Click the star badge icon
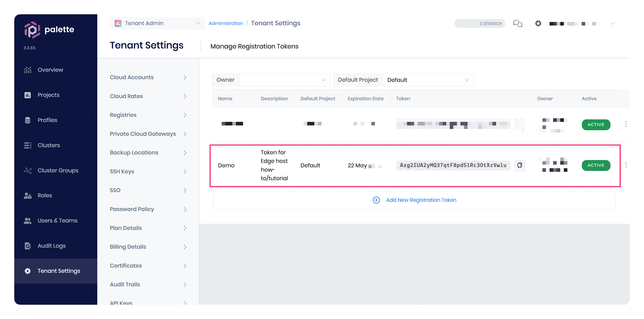The height and width of the screenshot is (319, 644). (x=538, y=24)
